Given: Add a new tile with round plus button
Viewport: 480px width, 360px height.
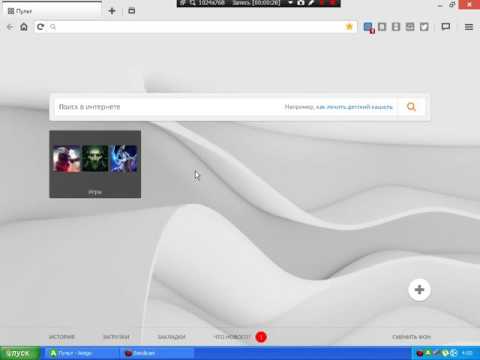Looking at the screenshot, I should (419, 290).
